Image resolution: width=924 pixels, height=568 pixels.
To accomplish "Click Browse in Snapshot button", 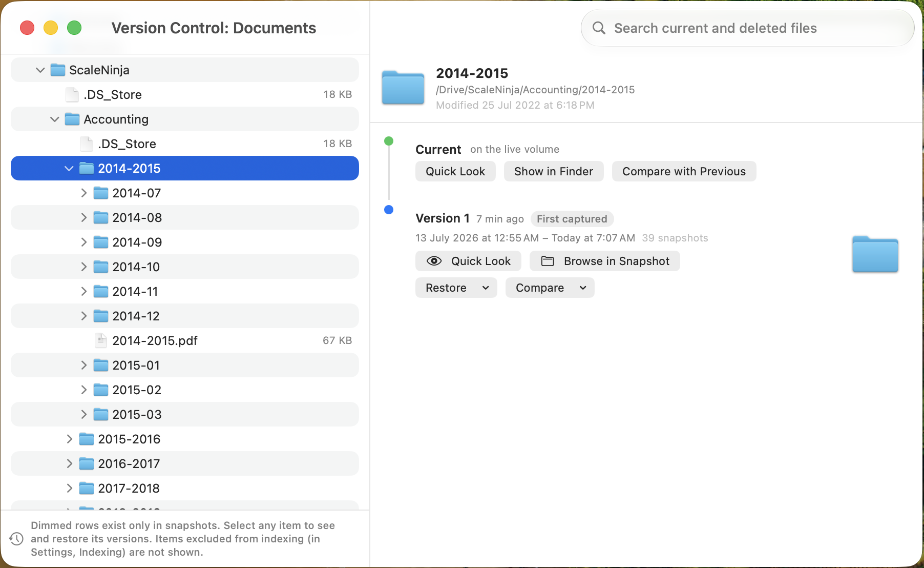I will [x=604, y=261].
